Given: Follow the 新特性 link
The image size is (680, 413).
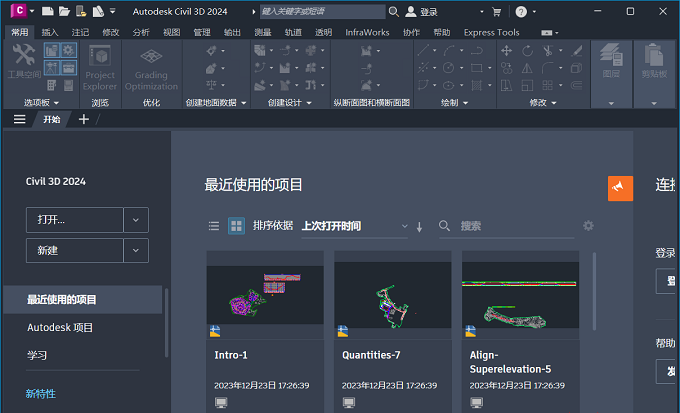Looking at the screenshot, I should pos(41,393).
